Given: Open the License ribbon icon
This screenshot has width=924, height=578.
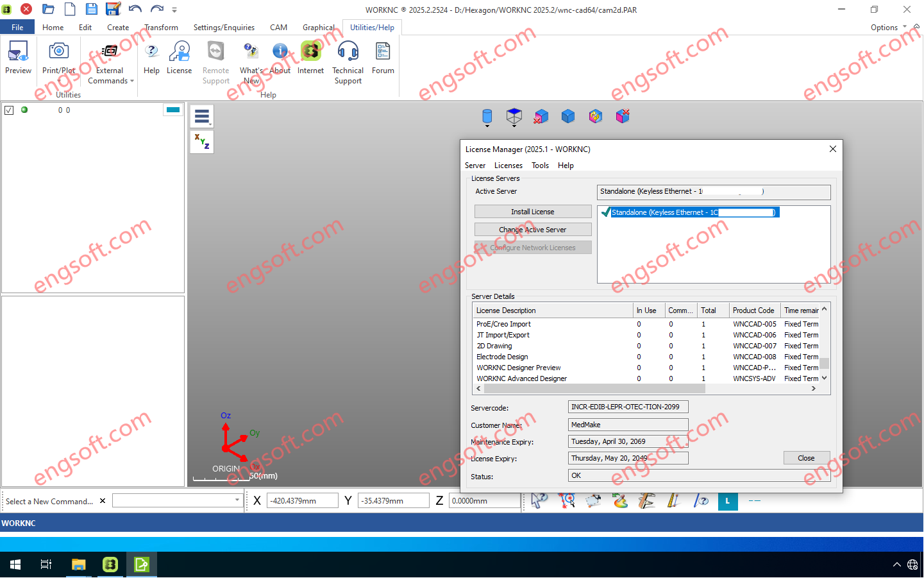Looking at the screenshot, I should pyautogui.click(x=180, y=51).
